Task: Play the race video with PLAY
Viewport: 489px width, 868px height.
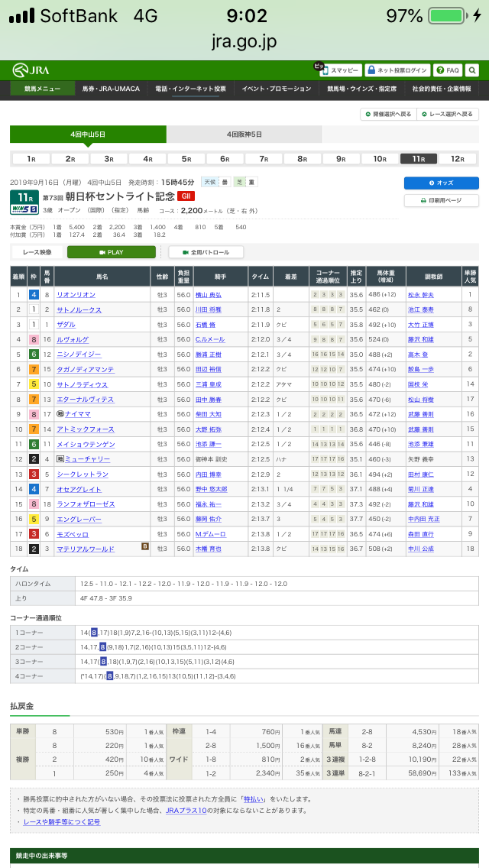Action: [x=111, y=252]
